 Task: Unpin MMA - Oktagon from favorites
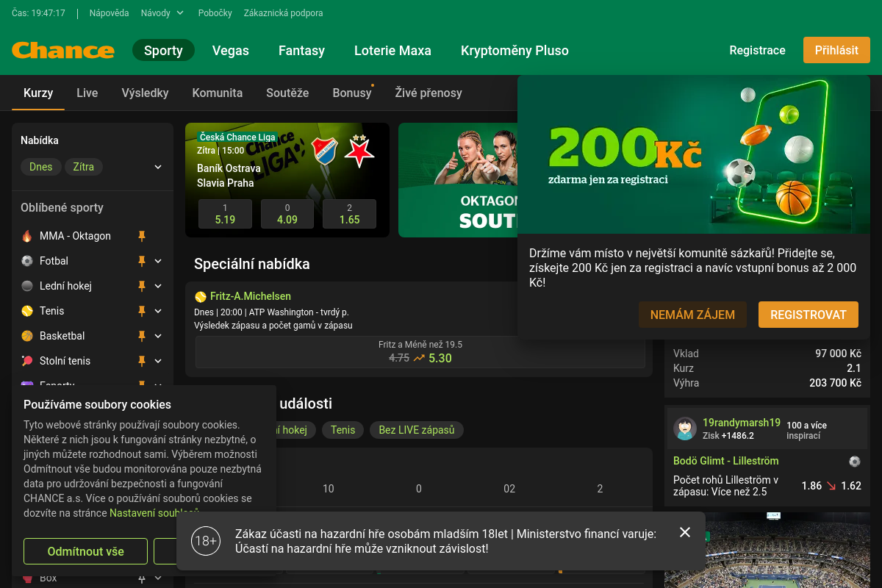pos(142,236)
